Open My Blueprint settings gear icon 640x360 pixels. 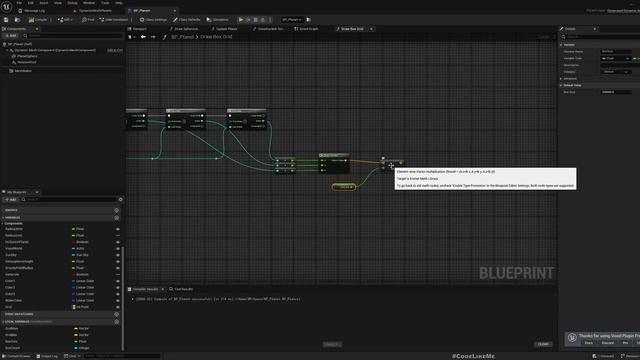(x=120, y=200)
